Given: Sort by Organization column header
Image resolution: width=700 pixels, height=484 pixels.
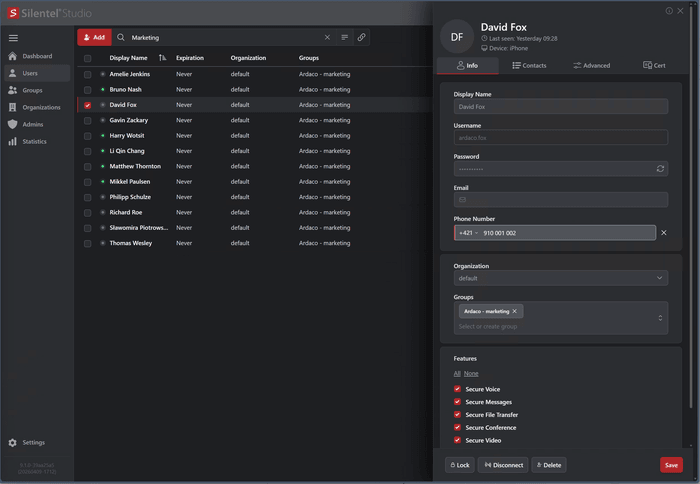Looking at the screenshot, I should click(x=248, y=58).
